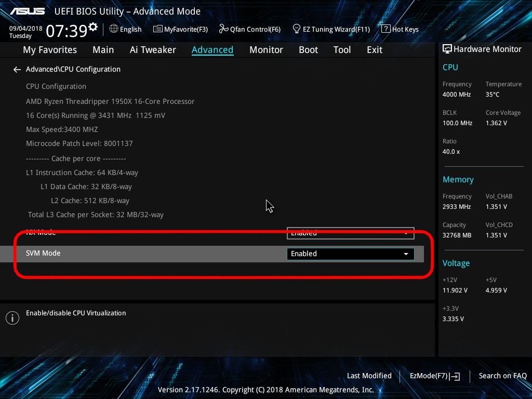Click the CPU temperature value 35°C
This screenshot has height=399, width=532.
(493, 95)
